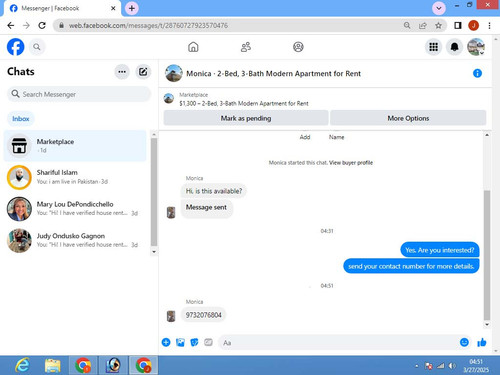
Task: Click Mark as pending button
Action: click(x=246, y=118)
